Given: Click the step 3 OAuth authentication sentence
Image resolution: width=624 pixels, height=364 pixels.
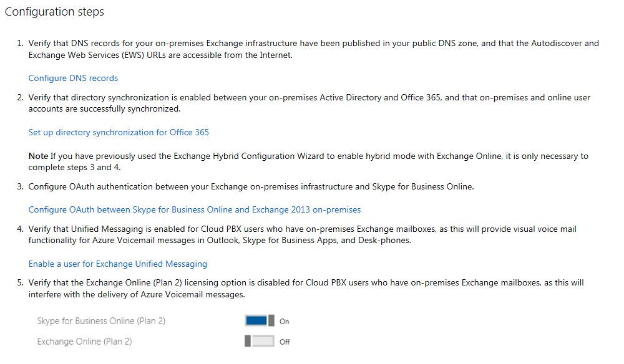Looking at the screenshot, I should (251, 186).
